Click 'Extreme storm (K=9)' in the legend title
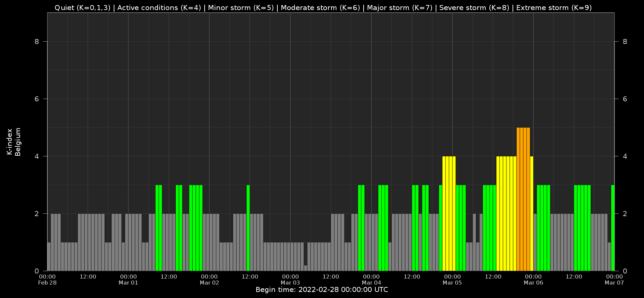The width and height of the screenshot is (644, 298). pyautogui.click(x=554, y=7)
